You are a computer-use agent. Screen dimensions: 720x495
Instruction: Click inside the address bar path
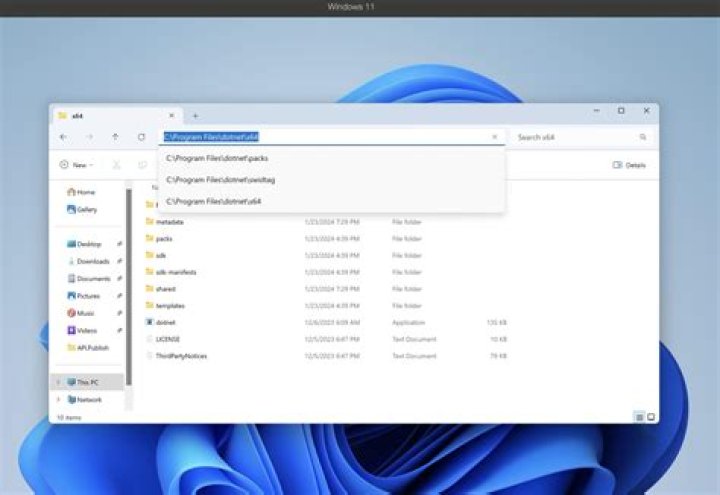(211, 137)
